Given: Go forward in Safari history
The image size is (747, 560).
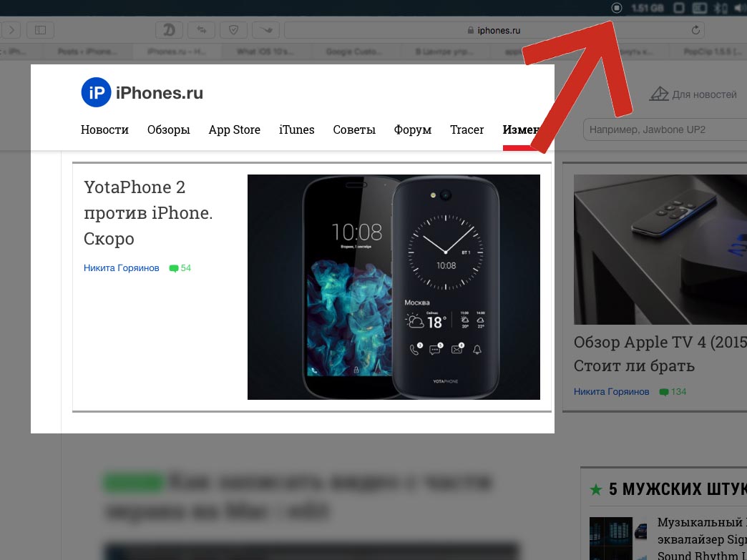Looking at the screenshot, I should 11,30.
